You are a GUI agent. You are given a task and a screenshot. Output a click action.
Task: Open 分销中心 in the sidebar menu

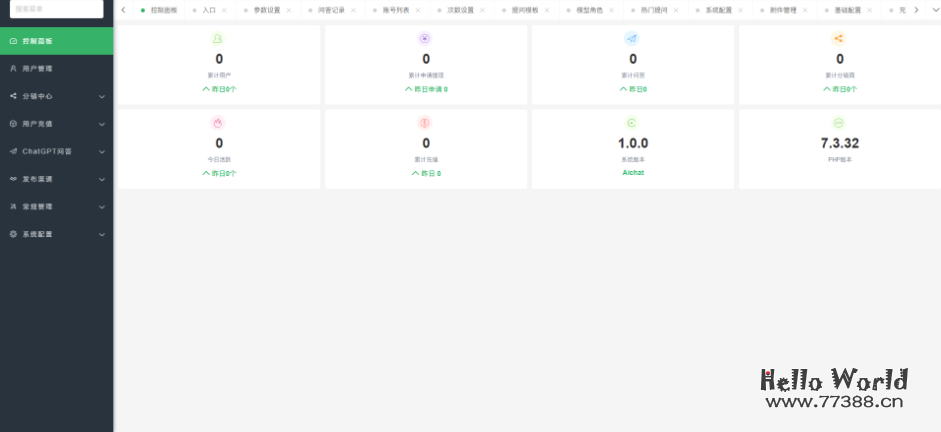56,97
